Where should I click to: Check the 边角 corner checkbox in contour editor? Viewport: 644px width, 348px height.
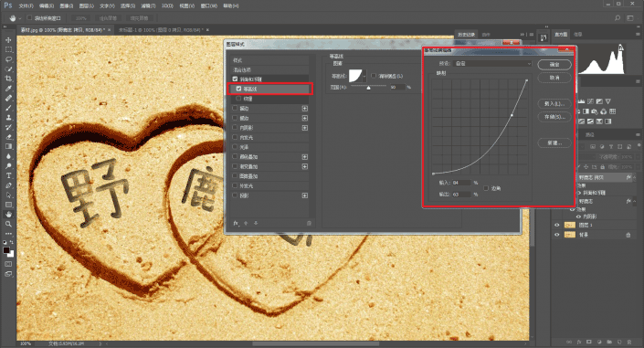click(486, 188)
